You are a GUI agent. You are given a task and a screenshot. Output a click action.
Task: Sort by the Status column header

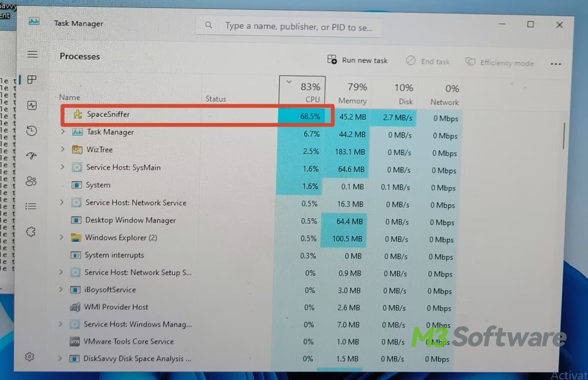[216, 99]
